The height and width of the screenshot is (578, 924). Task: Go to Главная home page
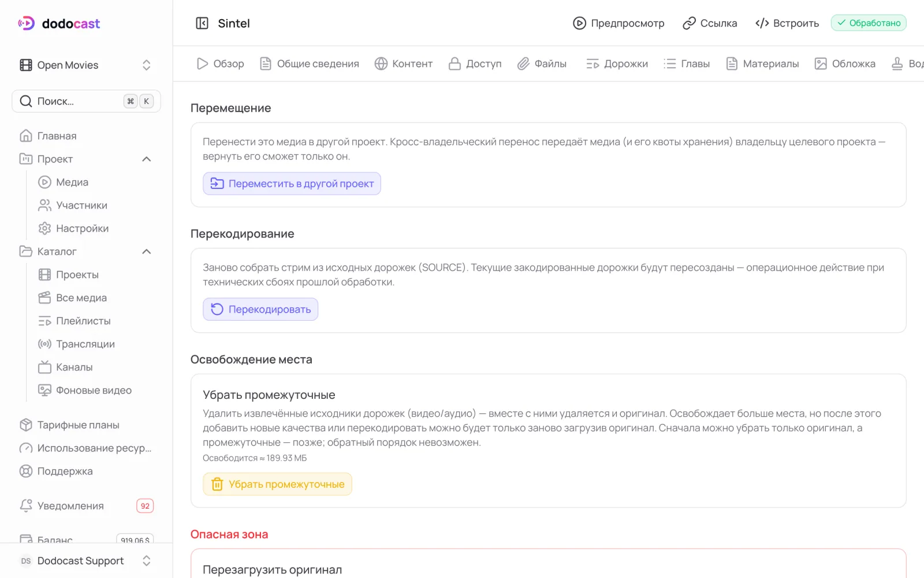point(86,136)
